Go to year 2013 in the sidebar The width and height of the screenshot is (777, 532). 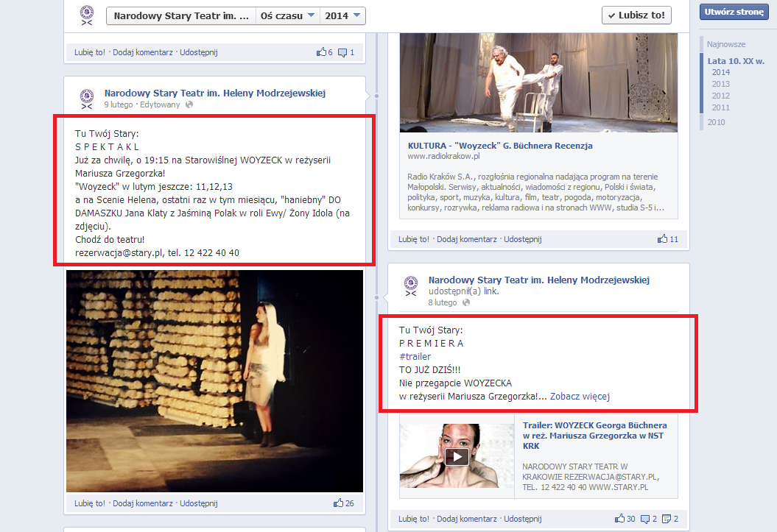pyautogui.click(x=721, y=84)
